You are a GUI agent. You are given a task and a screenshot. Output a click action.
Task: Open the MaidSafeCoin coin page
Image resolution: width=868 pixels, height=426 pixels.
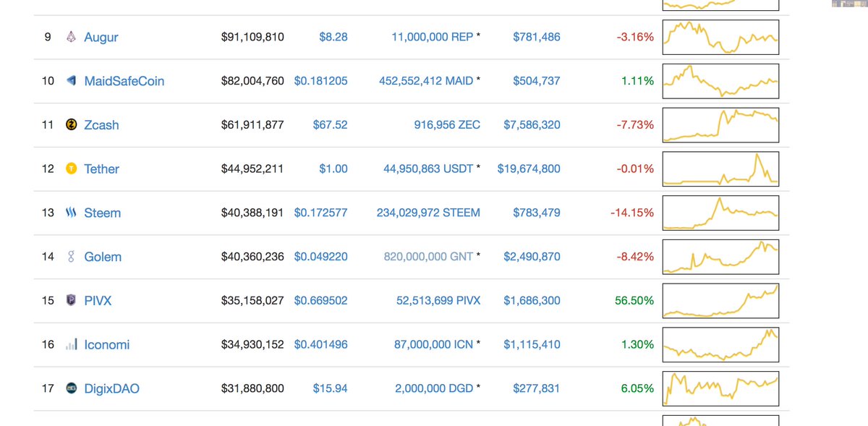coord(124,81)
